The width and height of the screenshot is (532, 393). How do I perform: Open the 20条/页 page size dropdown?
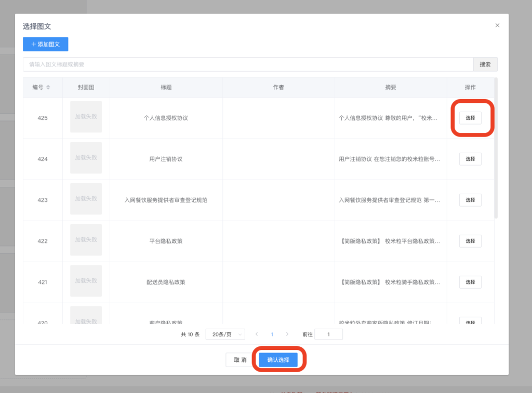pos(225,334)
